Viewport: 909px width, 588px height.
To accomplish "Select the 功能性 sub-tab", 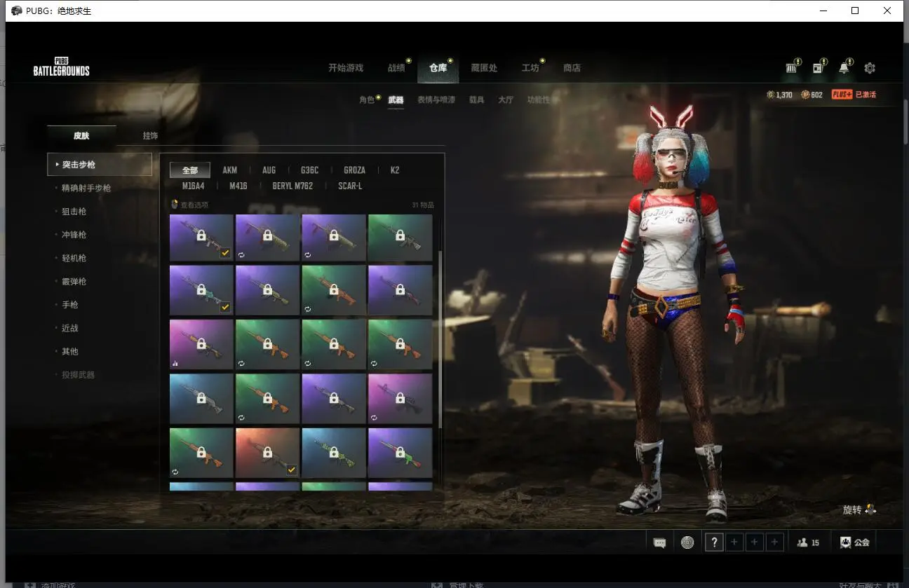I will coord(539,100).
